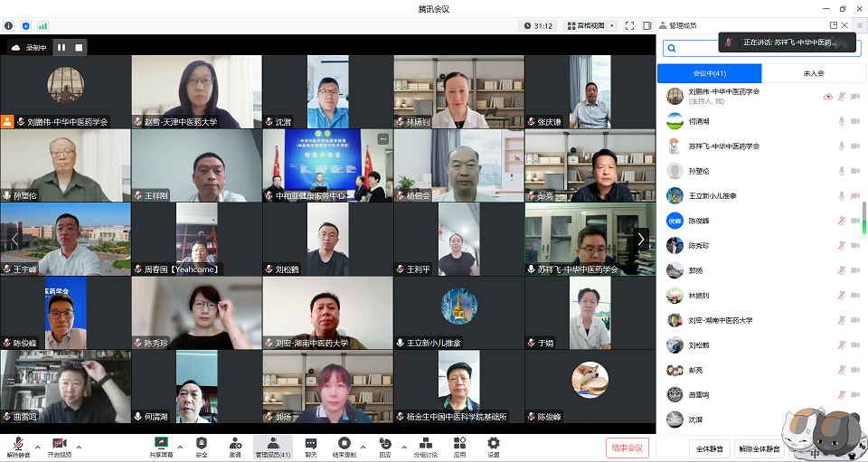Viewport: 868px width, 462px height.
Task: Open the Apps (应用) icon
Action: (x=459, y=446)
